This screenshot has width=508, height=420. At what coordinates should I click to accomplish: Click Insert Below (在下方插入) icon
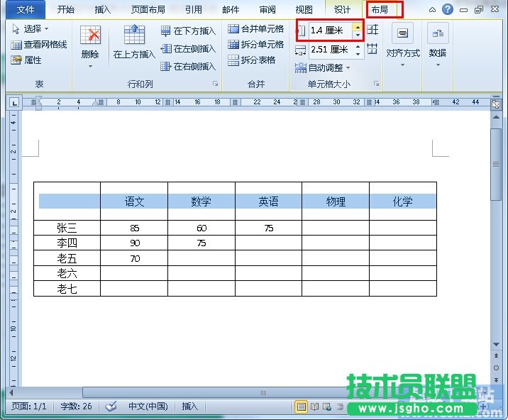tap(166, 31)
